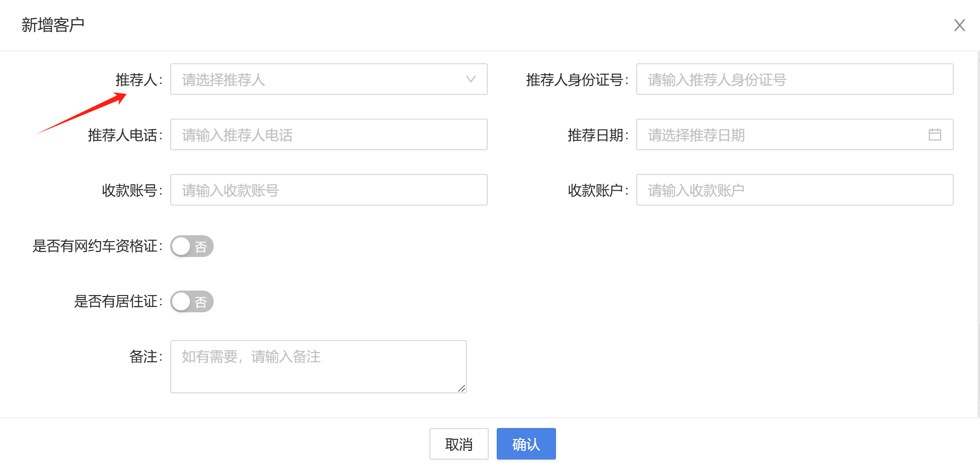Click the 备注 textarea
Viewport: 980px width, 467px height.
coord(318,366)
